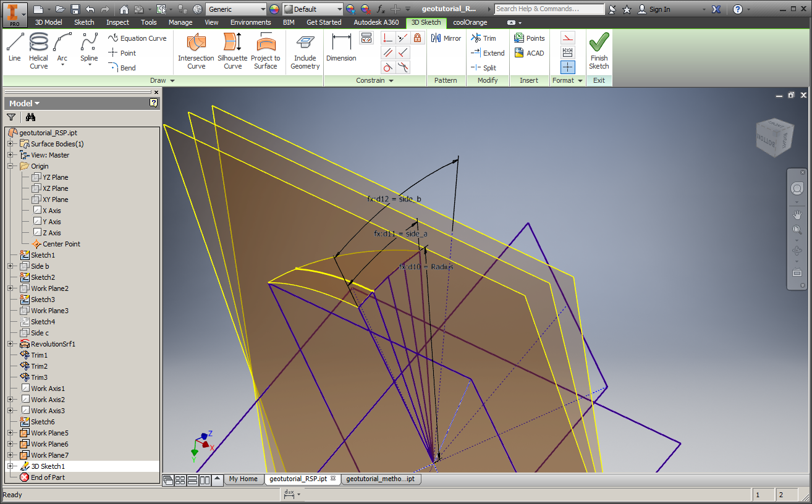Select the Bend tool
The height and width of the screenshot is (504, 812).
pyautogui.click(x=122, y=68)
